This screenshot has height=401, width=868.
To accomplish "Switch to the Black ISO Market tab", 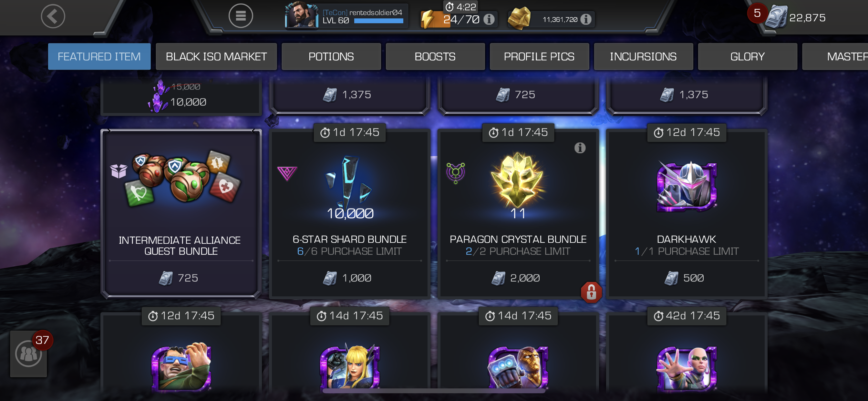I will coord(216,57).
